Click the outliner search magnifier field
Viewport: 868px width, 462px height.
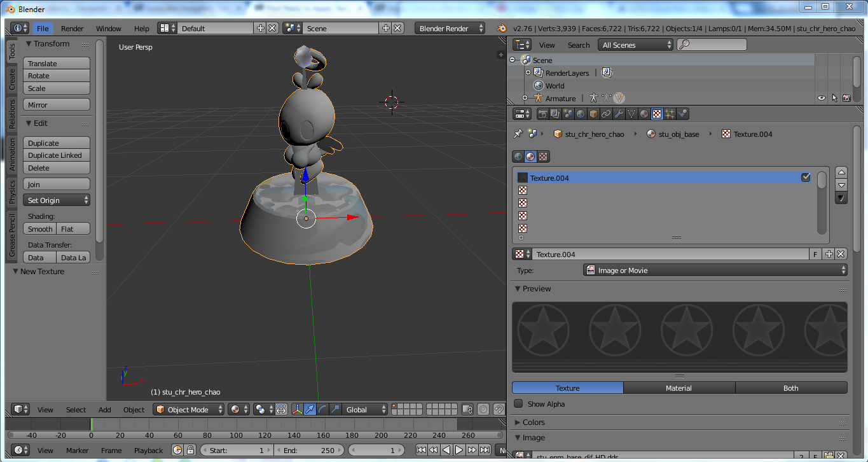coord(712,45)
